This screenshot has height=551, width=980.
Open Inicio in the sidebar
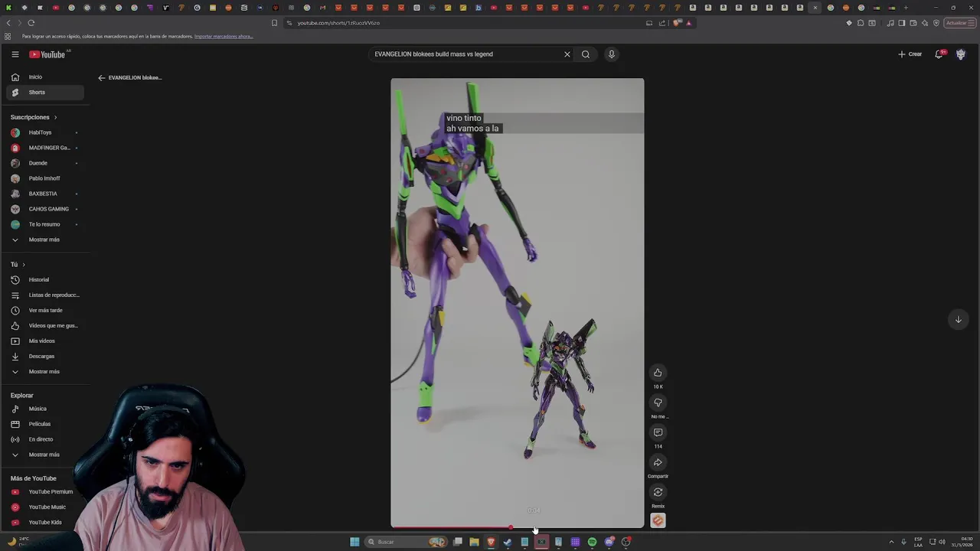pos(44,77)
